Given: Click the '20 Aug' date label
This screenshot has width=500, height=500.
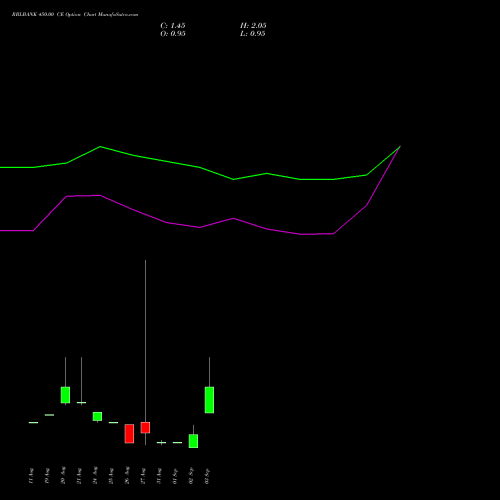Looking at the screenshot, I should coord(63,475).
